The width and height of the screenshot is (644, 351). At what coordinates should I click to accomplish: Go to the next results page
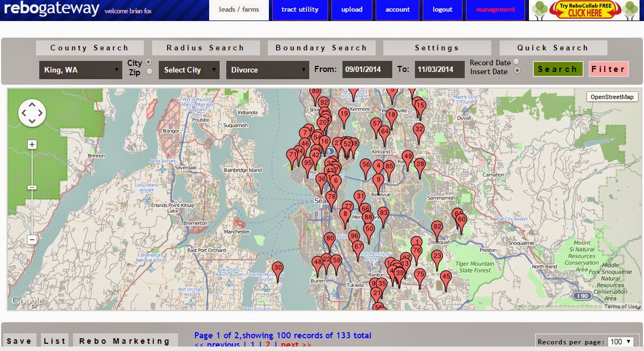pos(295,345)
